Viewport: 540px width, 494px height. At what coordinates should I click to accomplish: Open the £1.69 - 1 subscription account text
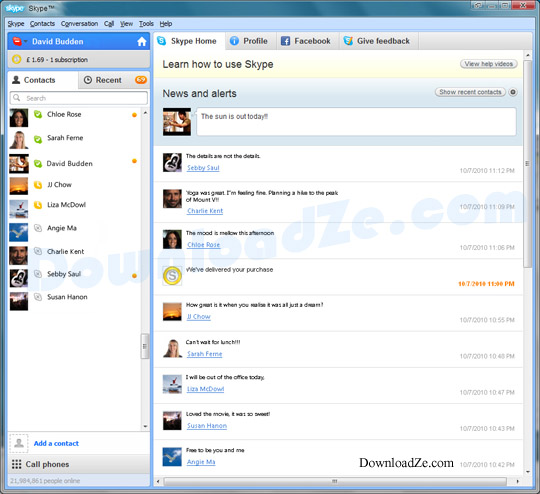pos(57,60)
